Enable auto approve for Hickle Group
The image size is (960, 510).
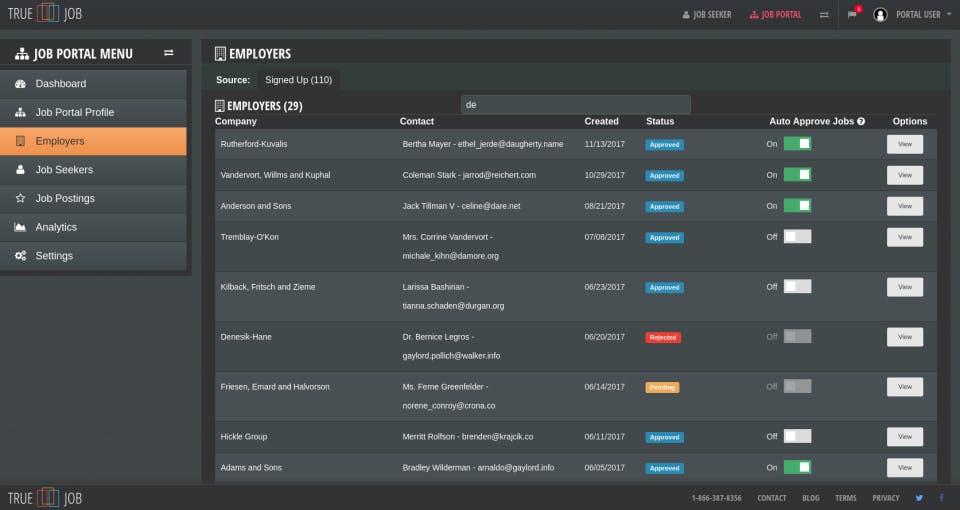click(x=797, y=436)
